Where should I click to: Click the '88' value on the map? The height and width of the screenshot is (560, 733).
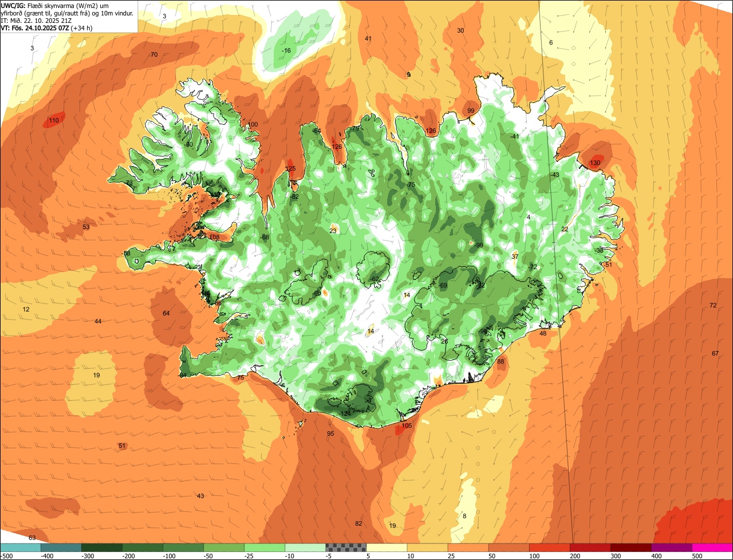pyautogui.click(x=501, y=361)
